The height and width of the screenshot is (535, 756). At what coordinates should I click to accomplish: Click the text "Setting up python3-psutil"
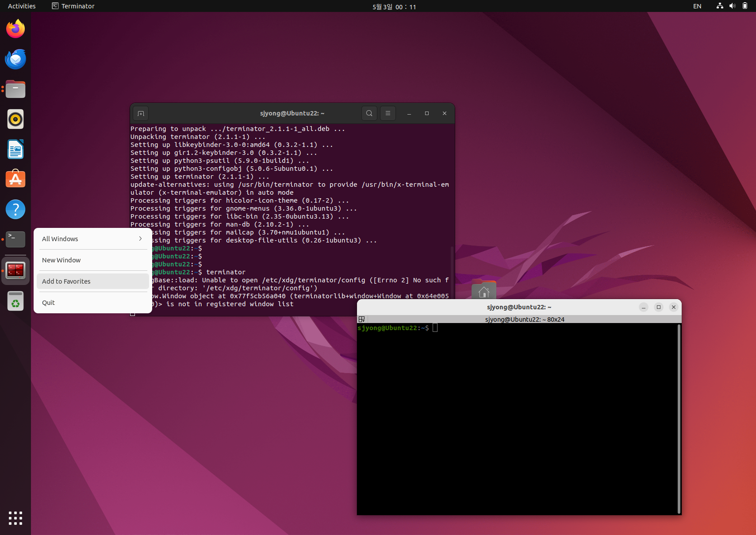180,161
